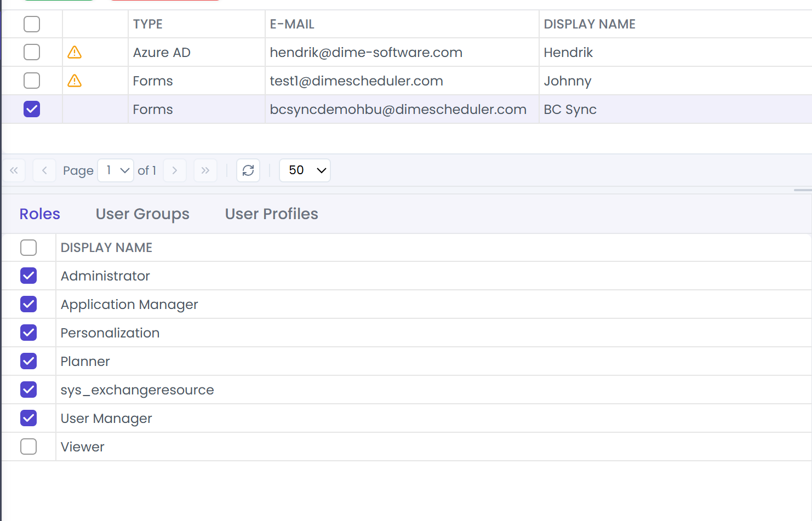This screenshot has width=812, height=521.
Task: Select the Johnny user row checkbox
Action: coord(32,81)
